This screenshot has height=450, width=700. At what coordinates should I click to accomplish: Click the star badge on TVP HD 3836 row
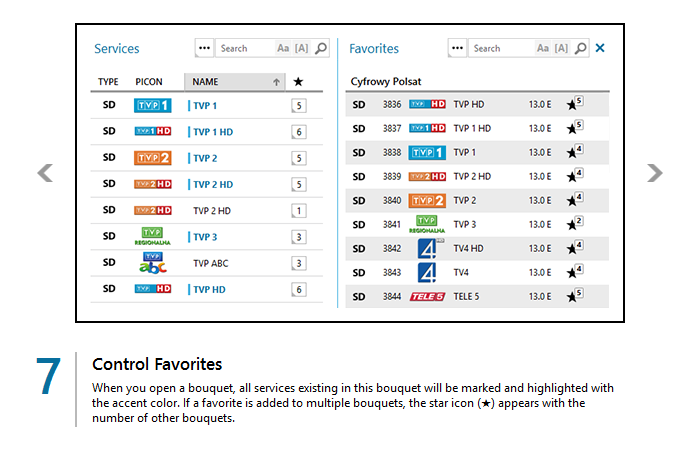point(575,103)
